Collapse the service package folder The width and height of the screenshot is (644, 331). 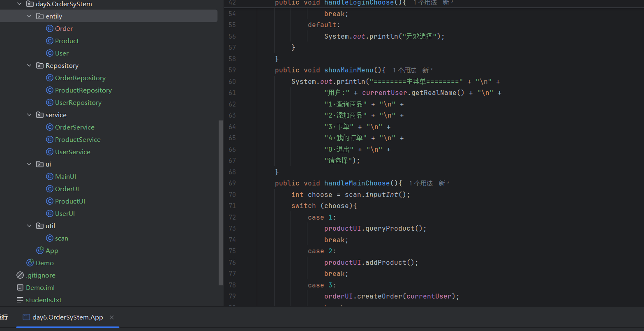tap(29, 115)
